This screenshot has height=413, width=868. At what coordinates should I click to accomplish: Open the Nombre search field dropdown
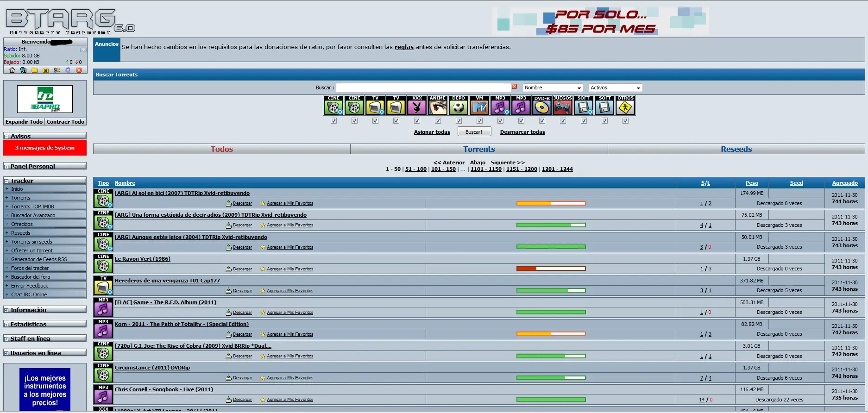(x=553, y=88)
